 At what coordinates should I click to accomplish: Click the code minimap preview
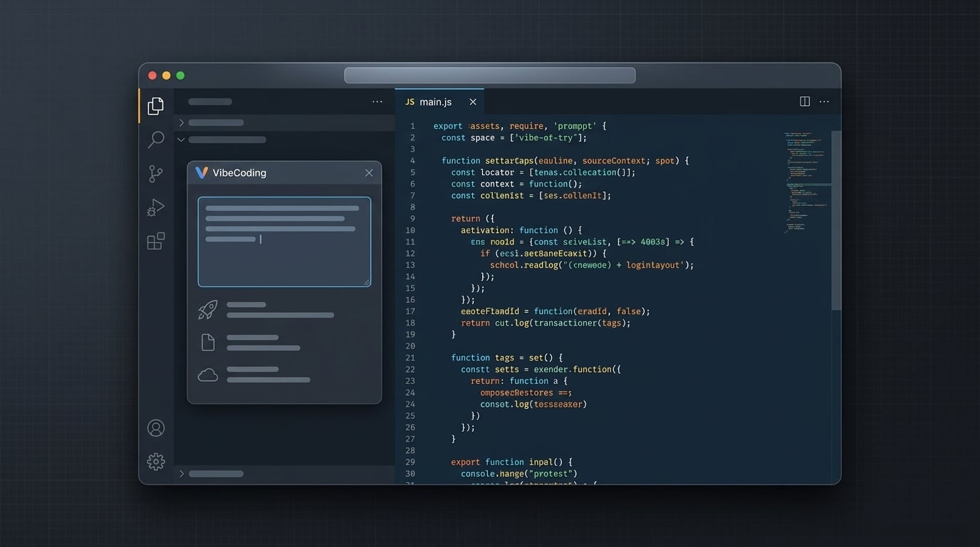806,182
